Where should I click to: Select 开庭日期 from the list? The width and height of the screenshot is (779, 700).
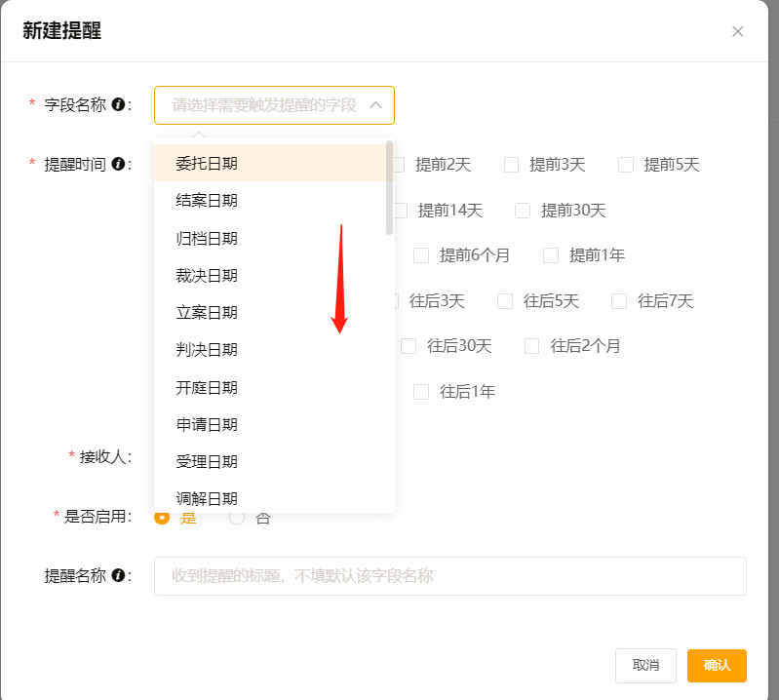(x=207, y=387)
